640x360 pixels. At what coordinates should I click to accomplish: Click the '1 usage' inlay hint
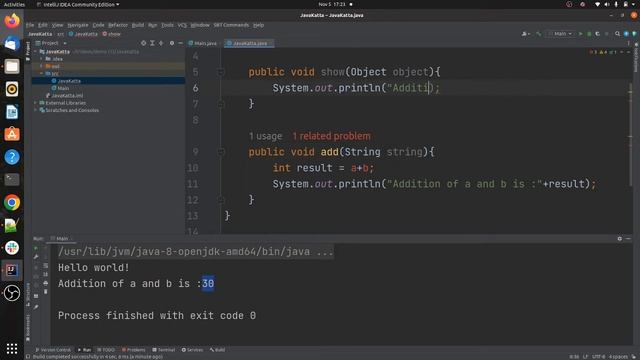[x=265, y=136]
